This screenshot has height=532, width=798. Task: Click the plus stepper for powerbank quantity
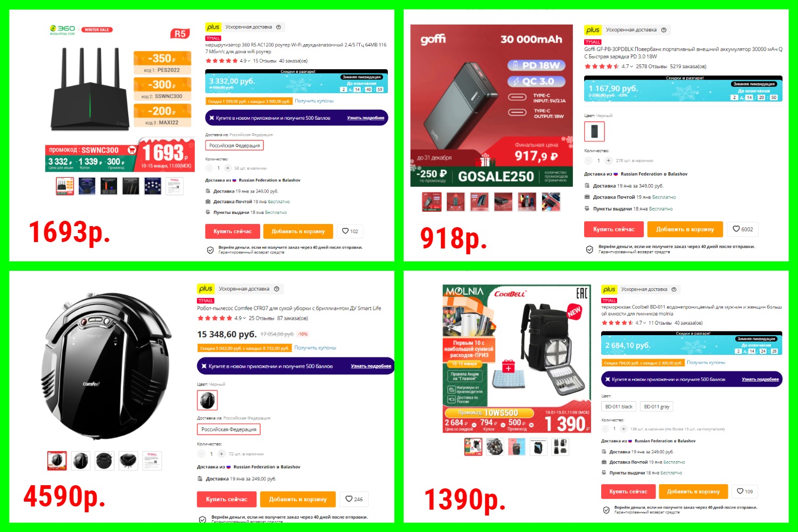click(609, 160)
